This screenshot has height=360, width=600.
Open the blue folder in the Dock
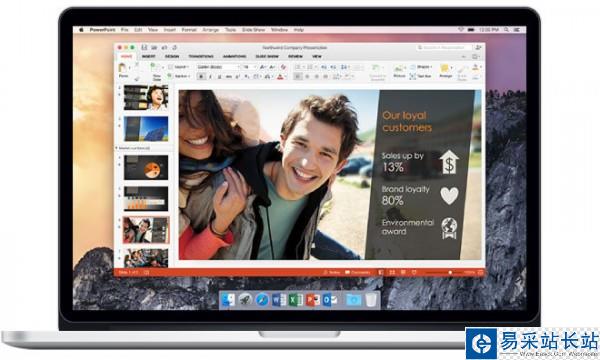coord(353,300)
